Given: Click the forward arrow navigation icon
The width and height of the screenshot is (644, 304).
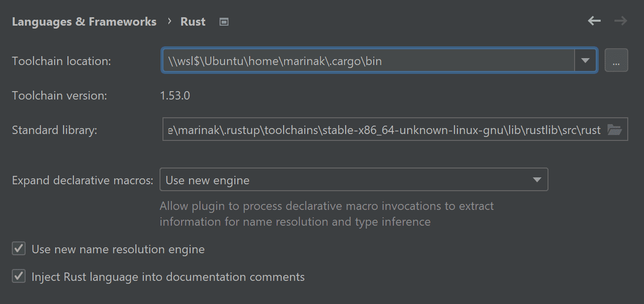Looking at the screenshot, I should coord(621,21).
